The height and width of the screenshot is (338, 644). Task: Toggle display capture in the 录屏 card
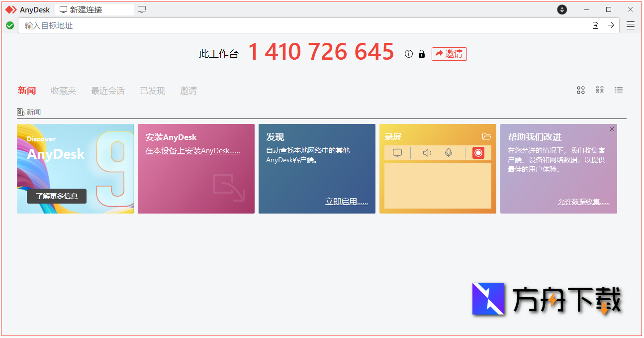[397, 153]
